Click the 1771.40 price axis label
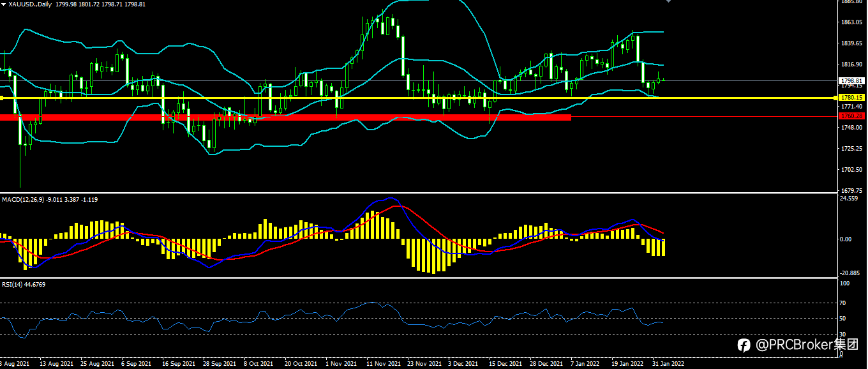The height and width of the screenshot is (369, 868). tap(853, 107)
